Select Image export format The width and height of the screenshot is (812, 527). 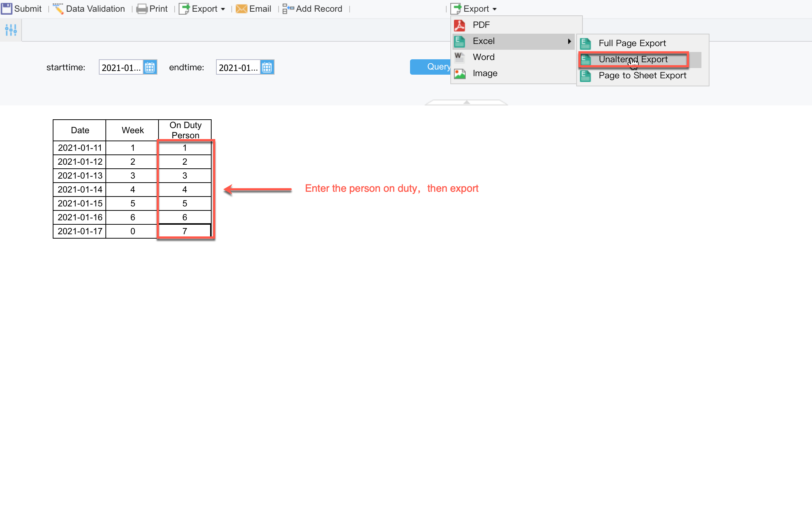point(485,73)
